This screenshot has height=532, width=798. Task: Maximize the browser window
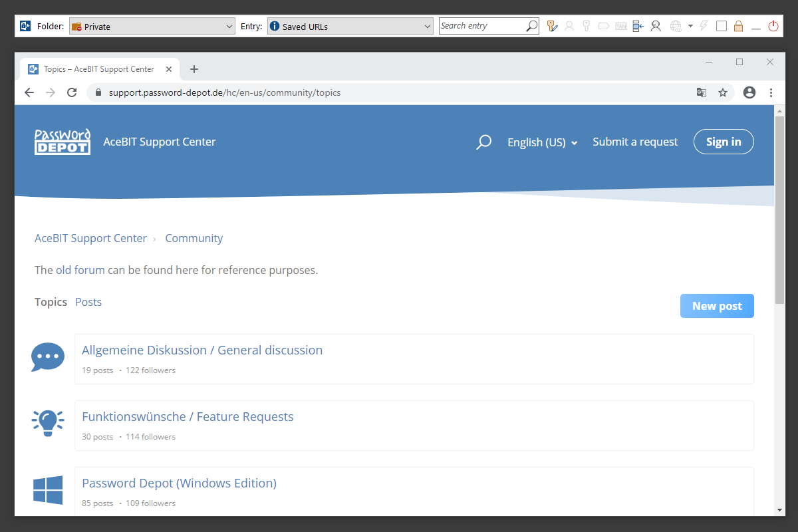tap(739, 62)
